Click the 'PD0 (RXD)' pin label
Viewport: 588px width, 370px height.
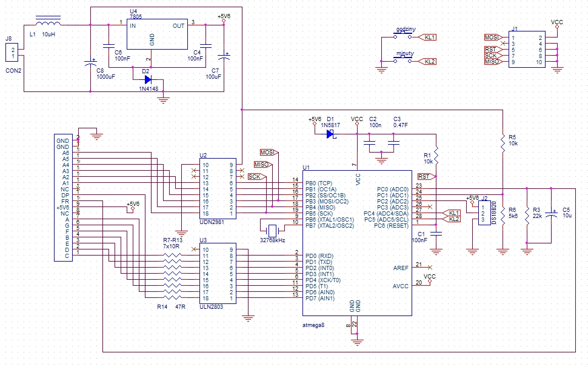click(319, 256)
